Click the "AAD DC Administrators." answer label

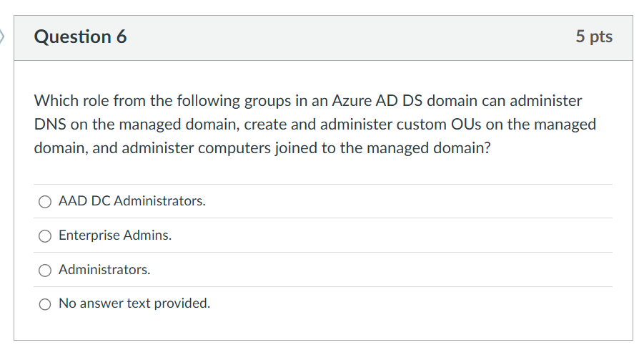(132, 201)
